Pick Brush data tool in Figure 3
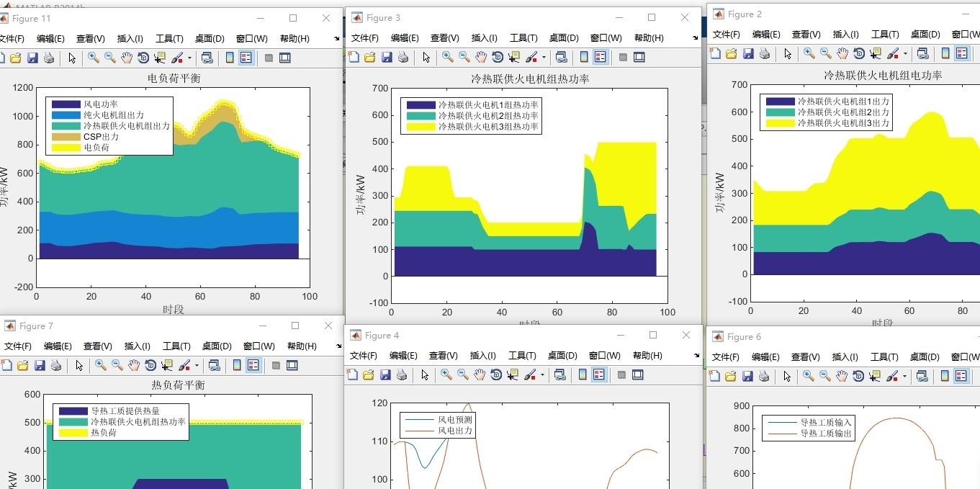This screenshot has height=489, width=980. click(x=531, y=57)
